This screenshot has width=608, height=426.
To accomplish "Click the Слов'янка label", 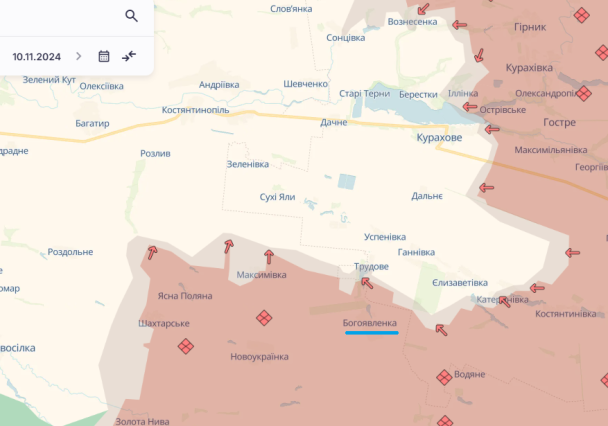I will (291, 9).
